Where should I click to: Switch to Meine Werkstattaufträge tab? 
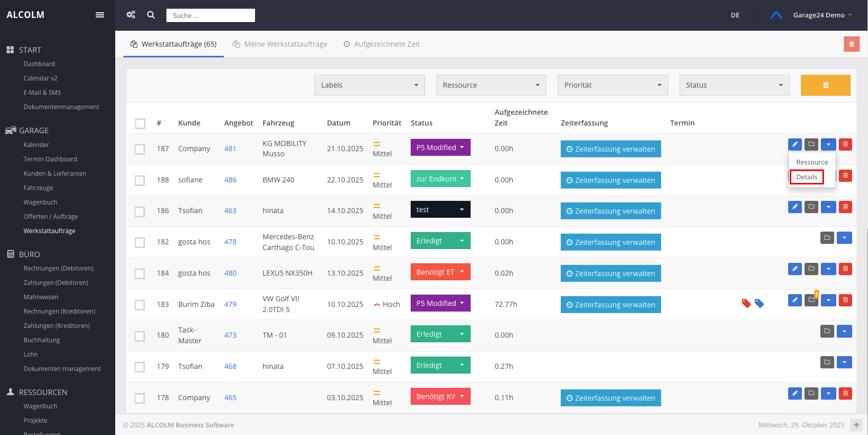click(x=280, y=44)
